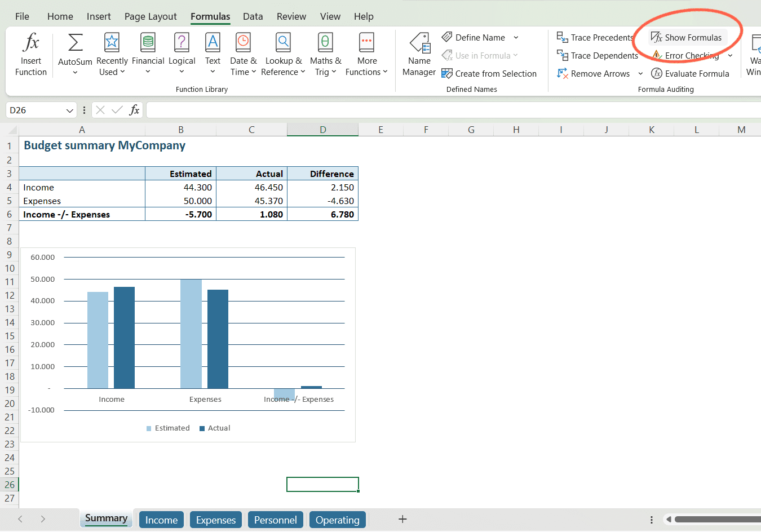
Task: Click the Enter button beside formula bar
Action: 117,110
